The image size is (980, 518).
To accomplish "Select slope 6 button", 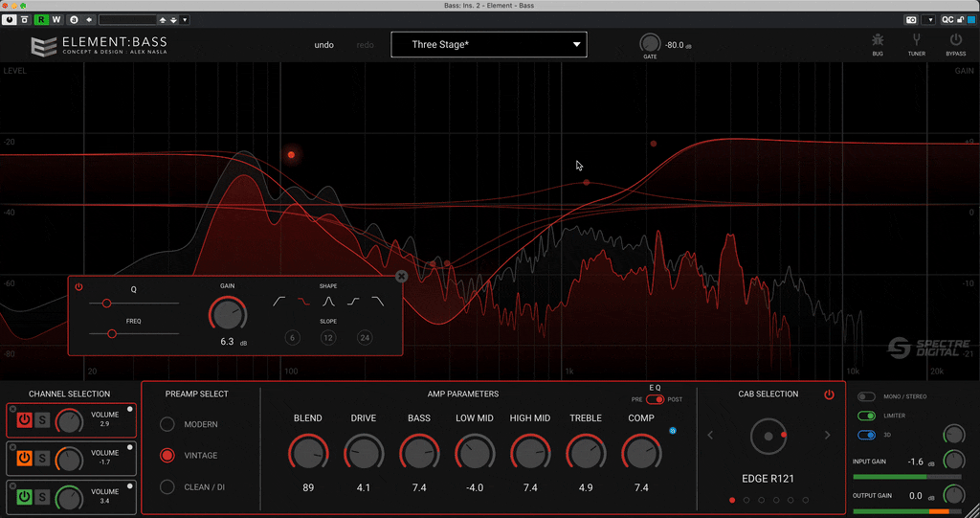I will [292, 338].
